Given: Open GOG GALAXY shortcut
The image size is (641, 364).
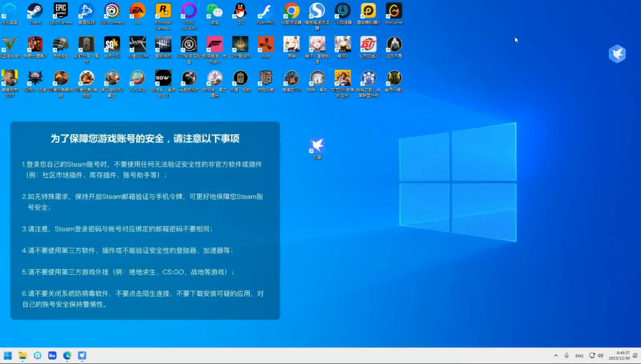Looking at the screenshot, I should pyautogui.click(x=189, y=12).
